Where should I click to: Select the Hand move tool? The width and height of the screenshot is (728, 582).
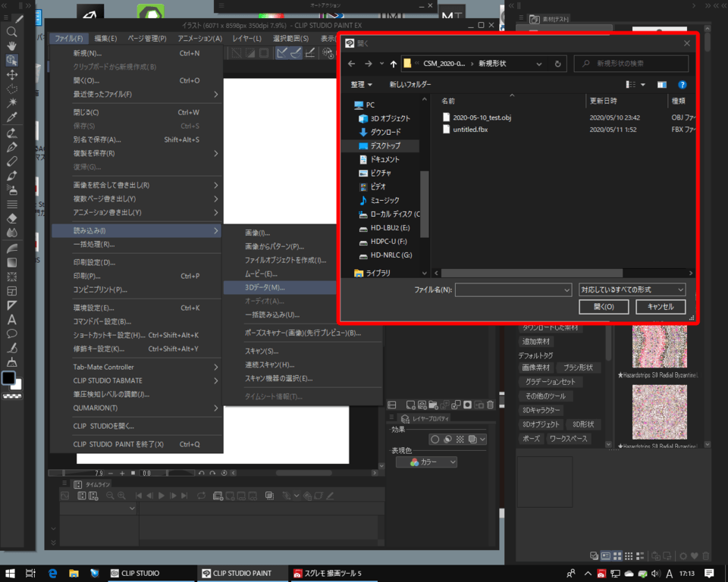(x=12, y=45)
